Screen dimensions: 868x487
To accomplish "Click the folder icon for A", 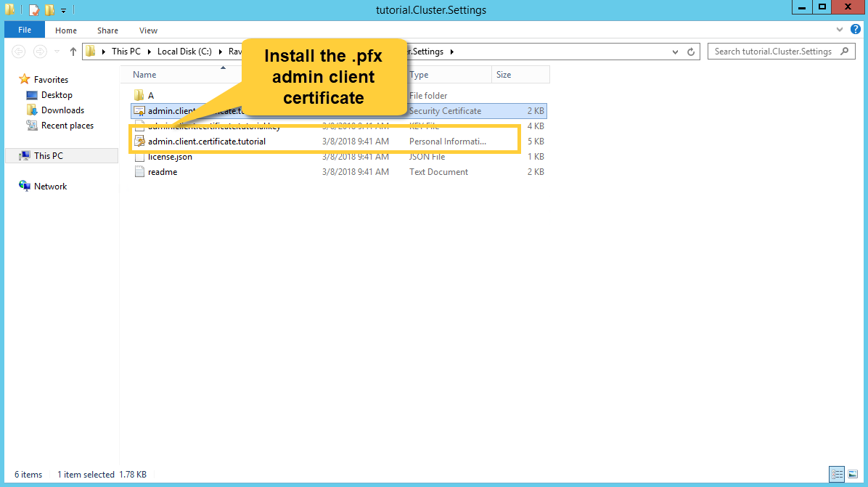I will point(139,95).
